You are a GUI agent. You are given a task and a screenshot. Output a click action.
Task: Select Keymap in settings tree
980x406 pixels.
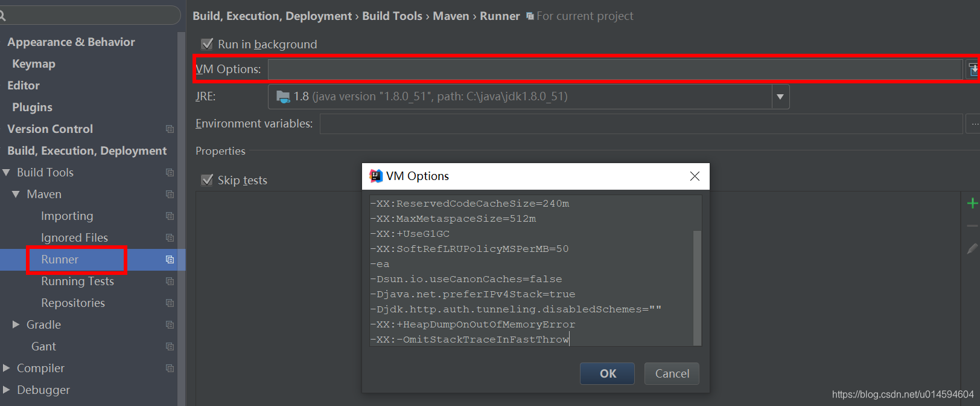click(34, 64)
